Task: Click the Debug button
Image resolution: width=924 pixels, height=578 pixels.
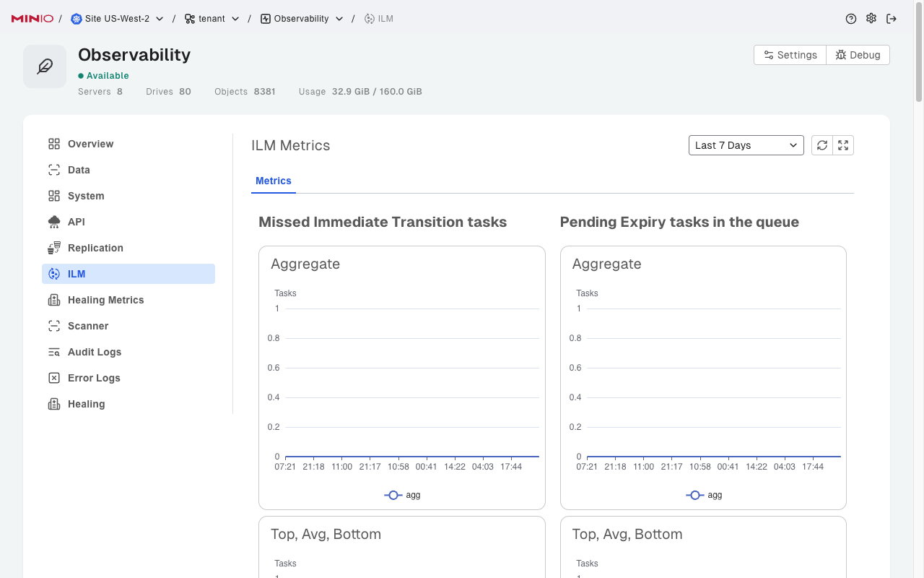Action: click(858, 55)
